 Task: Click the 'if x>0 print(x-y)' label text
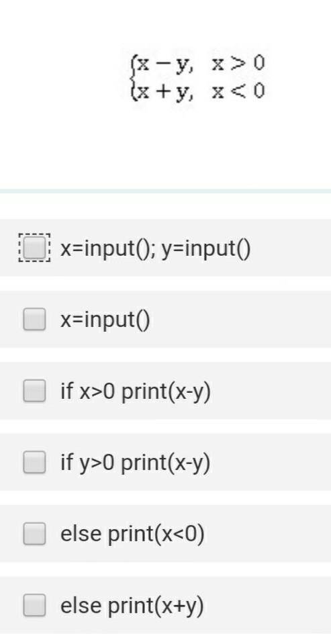(136, 392)
